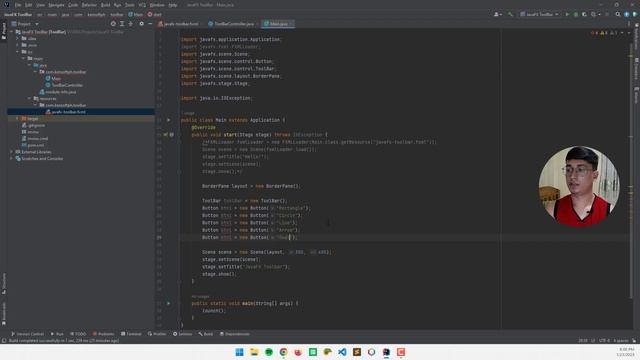Select module-info.java in project tree
640x360 pixels.
pyautogui.click(x=58, y=92)
